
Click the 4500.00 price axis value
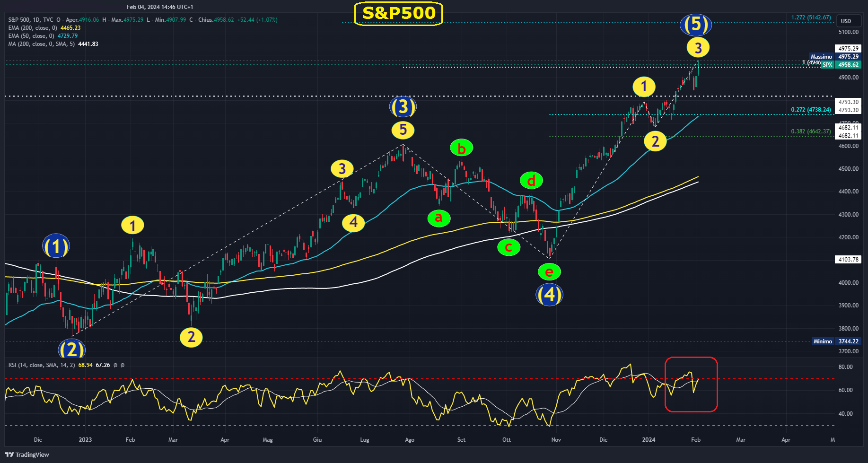(848, 169)
